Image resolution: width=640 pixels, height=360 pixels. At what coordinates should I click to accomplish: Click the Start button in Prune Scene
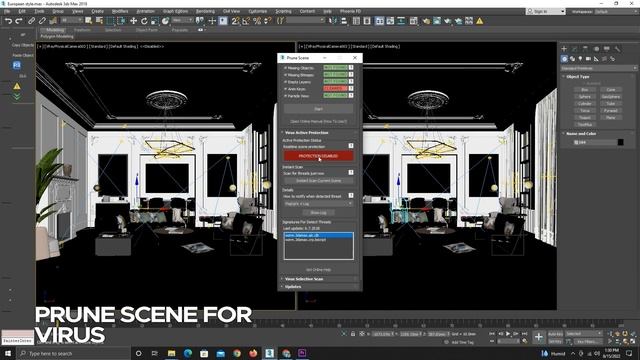tap(318, 109)
